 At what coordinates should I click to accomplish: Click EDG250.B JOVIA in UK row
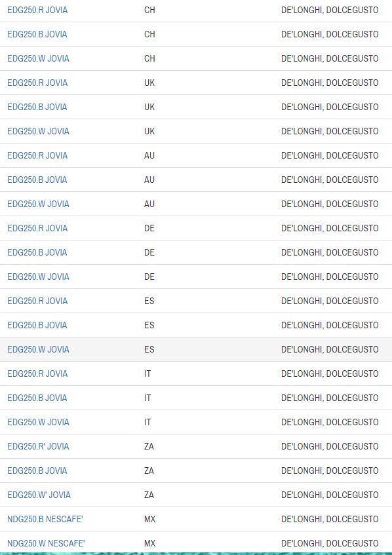point(37,107)
